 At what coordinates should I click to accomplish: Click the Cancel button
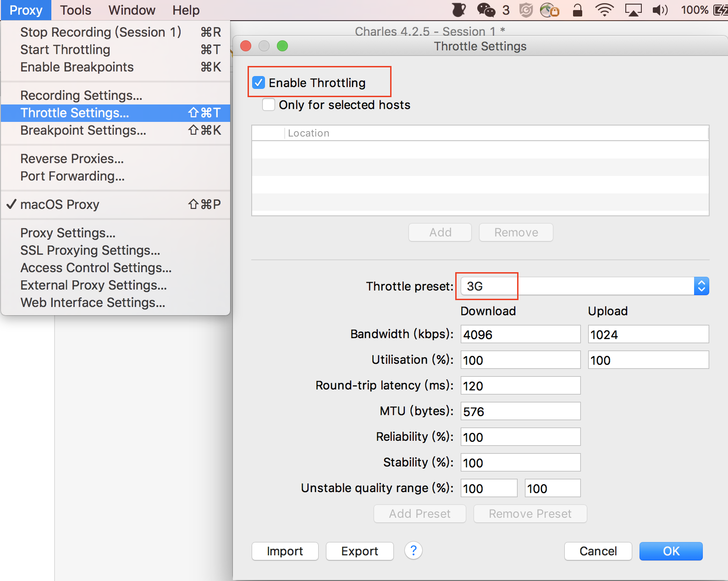[x=598, y=551]
